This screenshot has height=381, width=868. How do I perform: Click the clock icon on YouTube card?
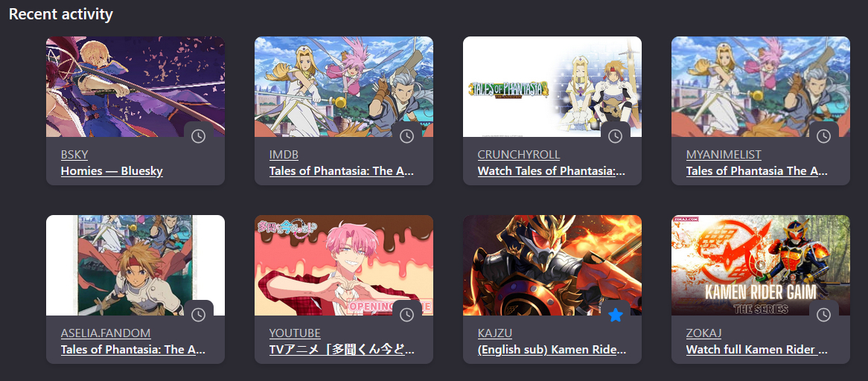[x=407, y=315]
